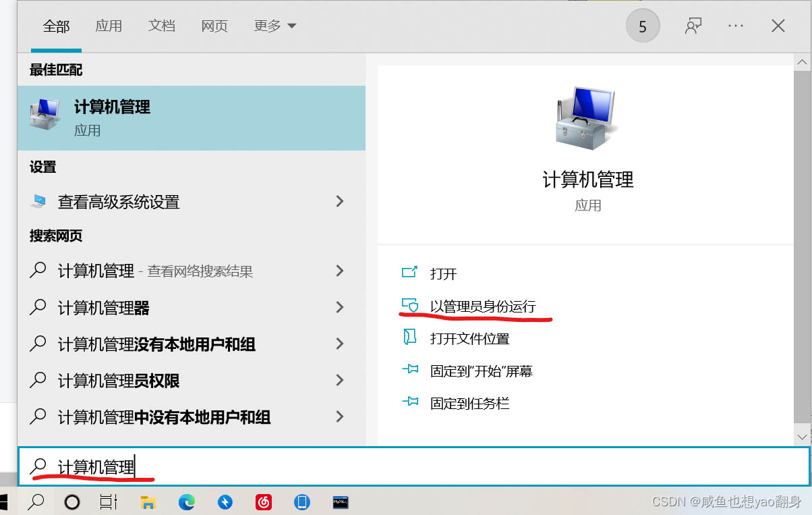Click the taskbar search magnifier icon
Image resolution: width=812 pixels, height=515 pixels.
click(36, 502)
